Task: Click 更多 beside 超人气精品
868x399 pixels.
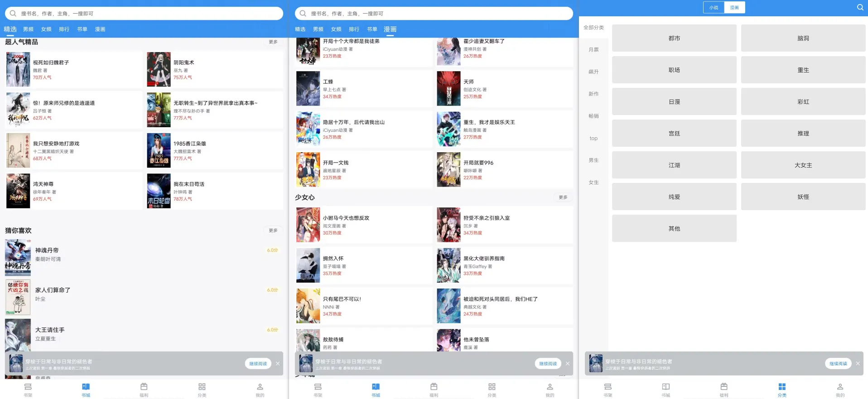Action: (x=273, y=42)
